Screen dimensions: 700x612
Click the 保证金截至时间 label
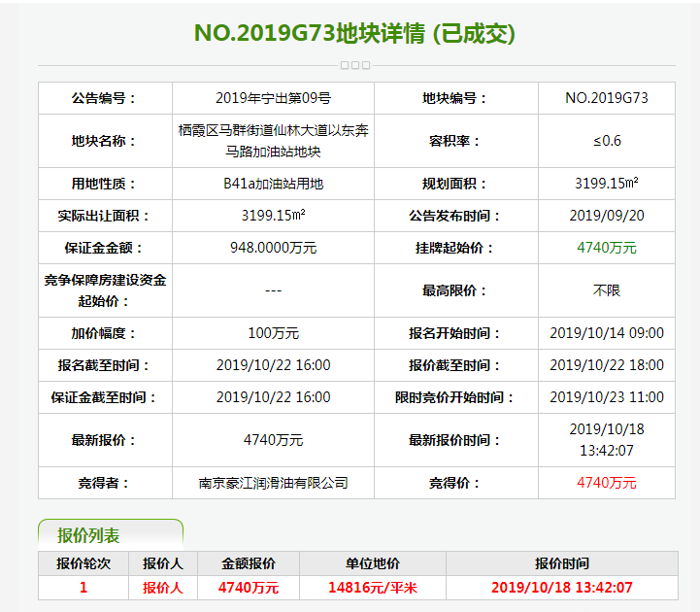point(104,397)
